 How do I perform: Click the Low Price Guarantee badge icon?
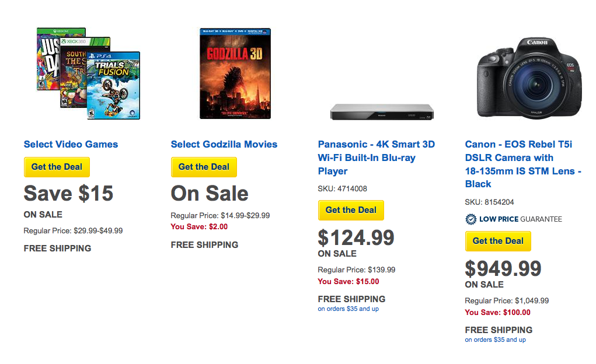click(470, 219)
